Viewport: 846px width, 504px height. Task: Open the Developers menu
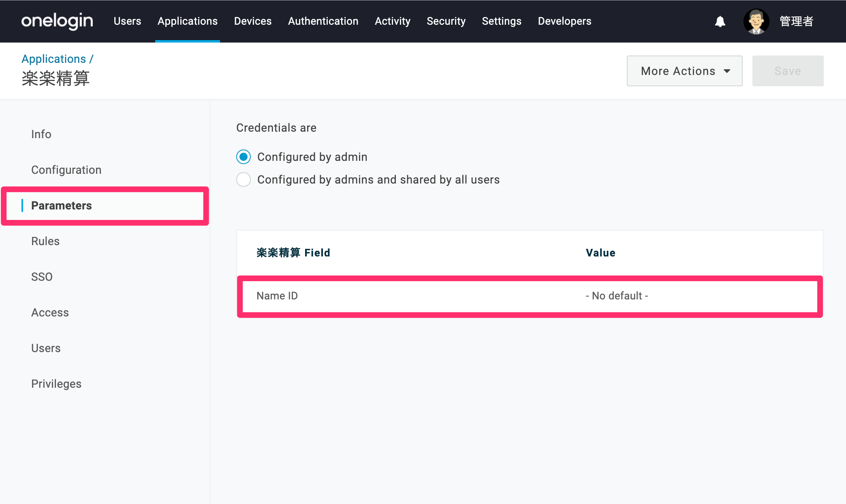(x=564, y=21)
